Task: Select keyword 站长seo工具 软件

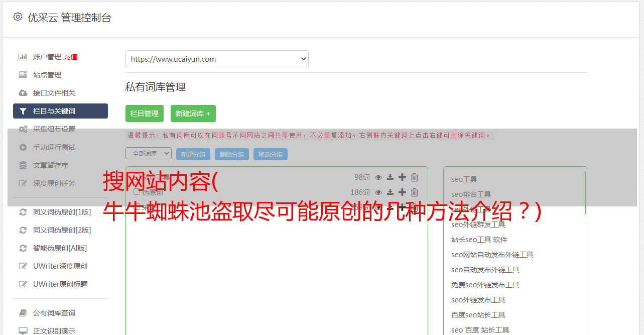Action: [479, 240]
